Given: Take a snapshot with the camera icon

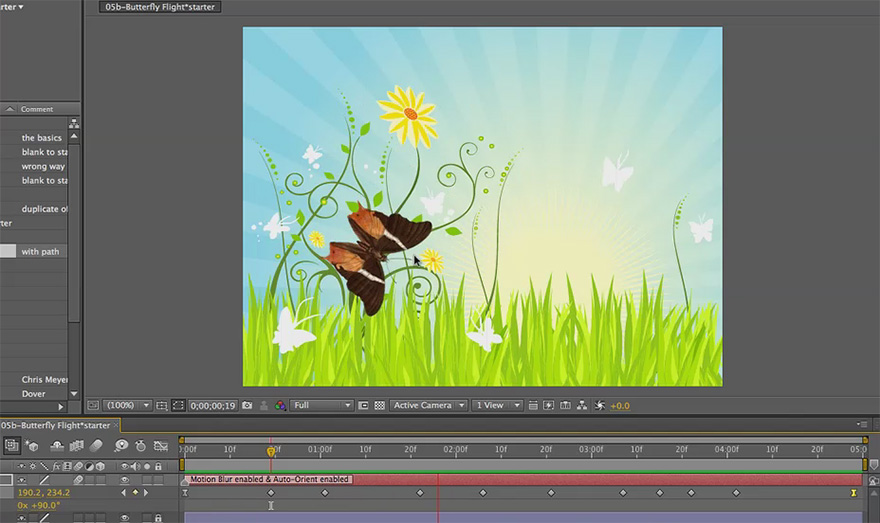Looking at the screenshot, I should pyautogui.click(x=247, y=405).
